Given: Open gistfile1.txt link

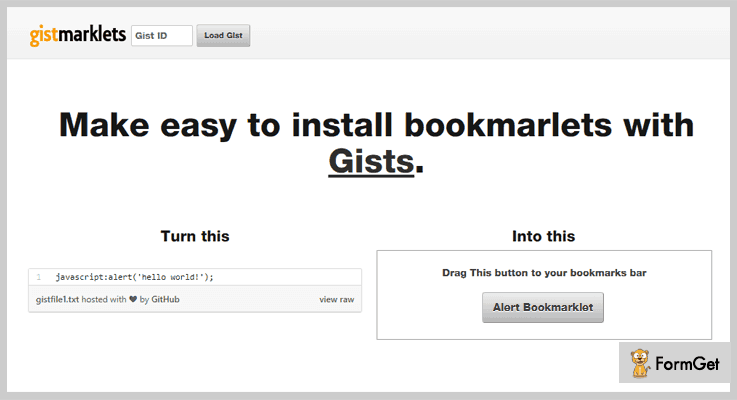Looking at the screenshot, I should click(x=57, y=299).
